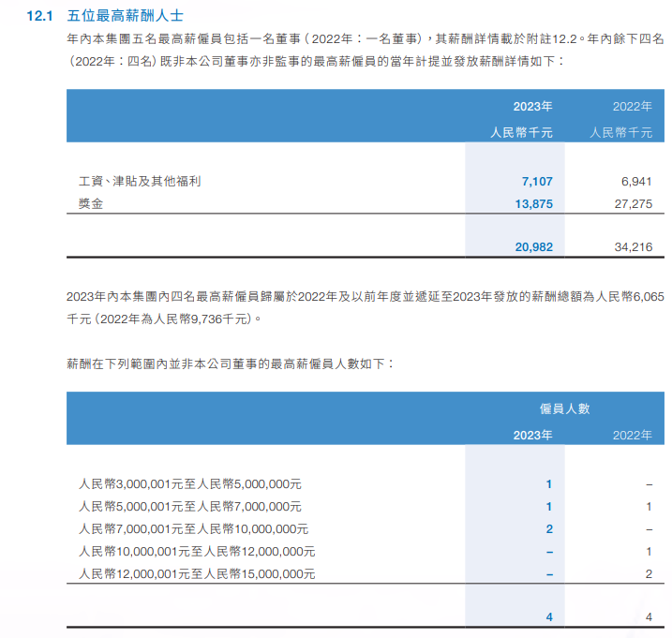Image resolution: width=672 pixels, height=638 pixels.
Task: Select row 人民幣10,000,001元至人民幣12,000,000元
Action: coord(366,552)
